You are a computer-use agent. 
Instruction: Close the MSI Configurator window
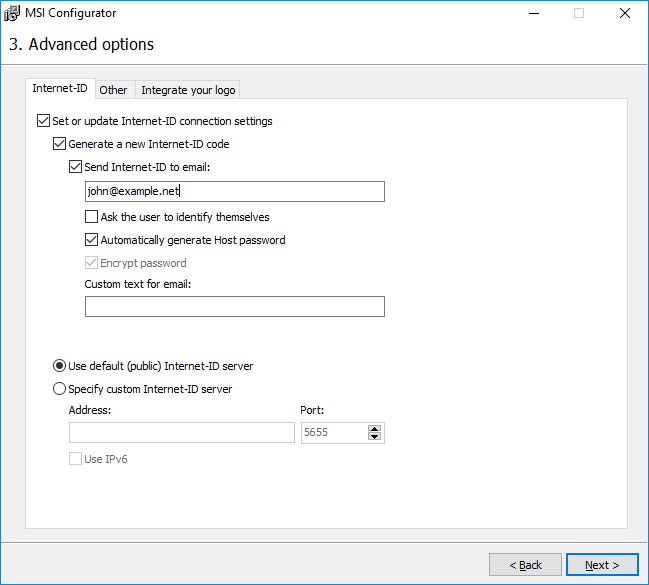tap(624, 13)
